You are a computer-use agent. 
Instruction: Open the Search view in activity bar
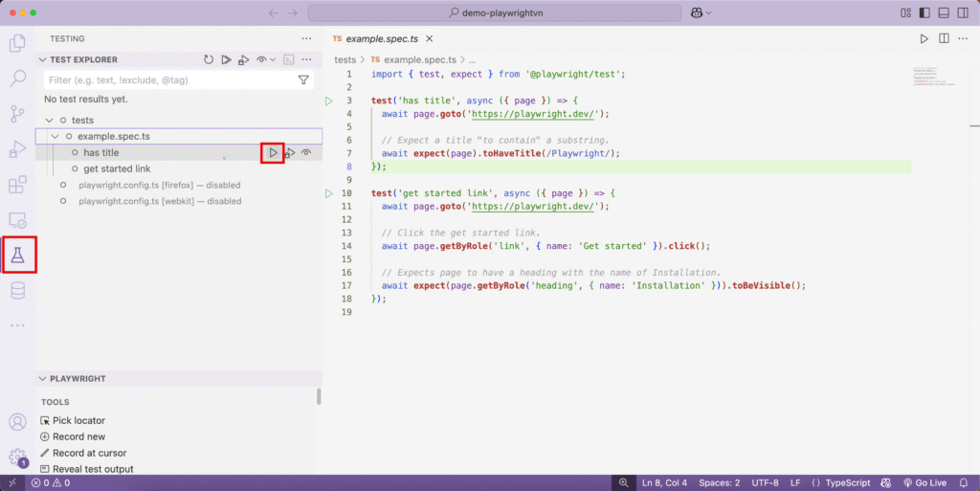(17, 78)
